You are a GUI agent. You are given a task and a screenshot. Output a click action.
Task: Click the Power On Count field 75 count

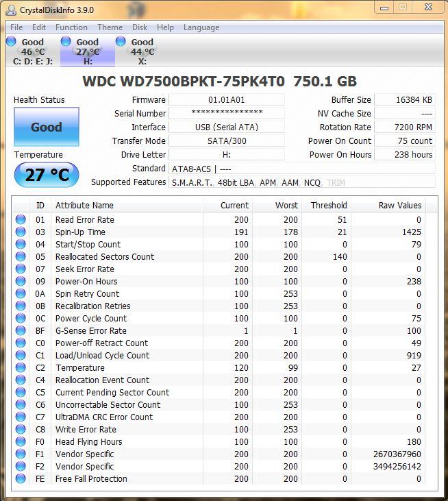(405, 140)
